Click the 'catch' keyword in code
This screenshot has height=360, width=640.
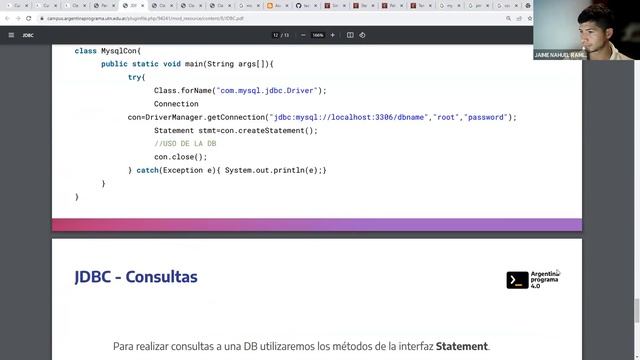pyautogui.click(x=147, y=170)
